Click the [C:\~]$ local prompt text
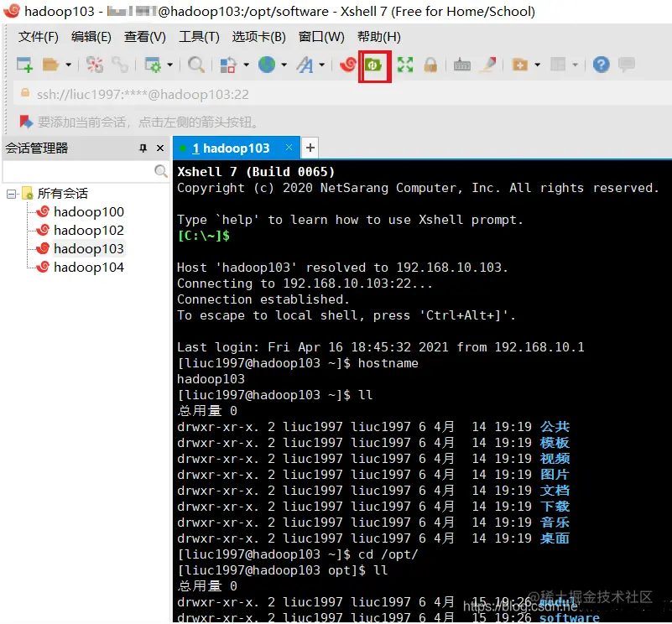This screenshot has height=624, width=672. tap(204, 236)
